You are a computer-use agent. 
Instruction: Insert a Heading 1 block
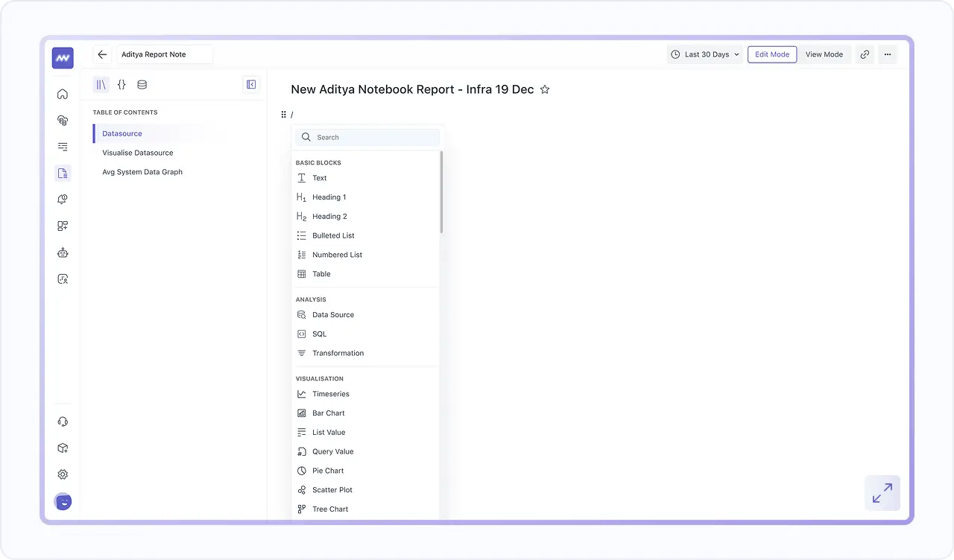pos(329,197)
